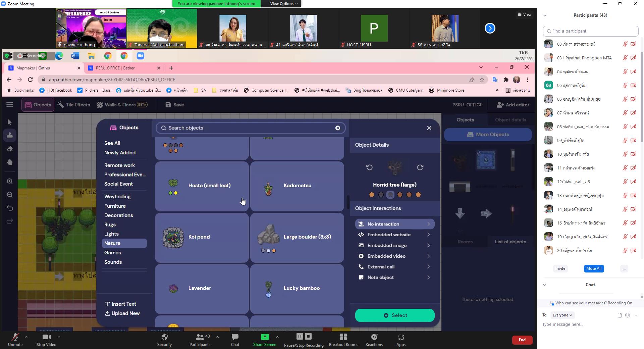
Task: Select the Decorations category
Action: click(x=118, y=215)
